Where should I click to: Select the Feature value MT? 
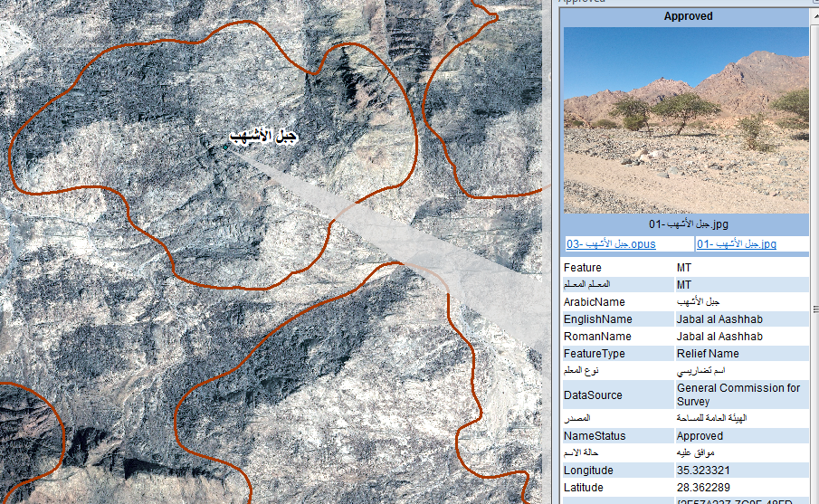(x=684, y=268)
